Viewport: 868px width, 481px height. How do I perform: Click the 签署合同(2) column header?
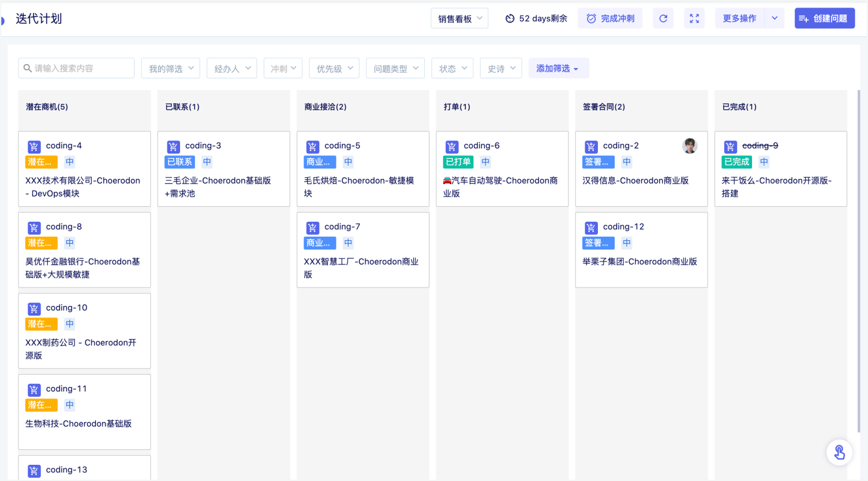click(x=604, y=107)
